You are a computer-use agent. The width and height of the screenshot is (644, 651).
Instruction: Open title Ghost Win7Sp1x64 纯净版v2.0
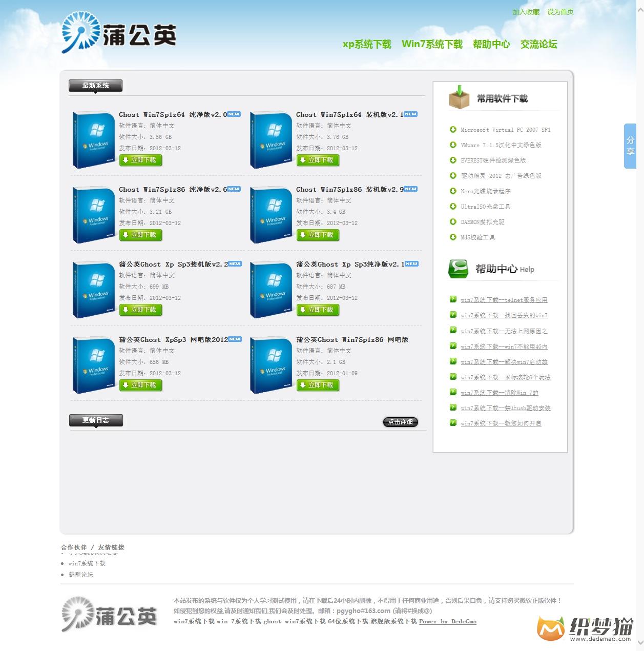tap(173, 115)
